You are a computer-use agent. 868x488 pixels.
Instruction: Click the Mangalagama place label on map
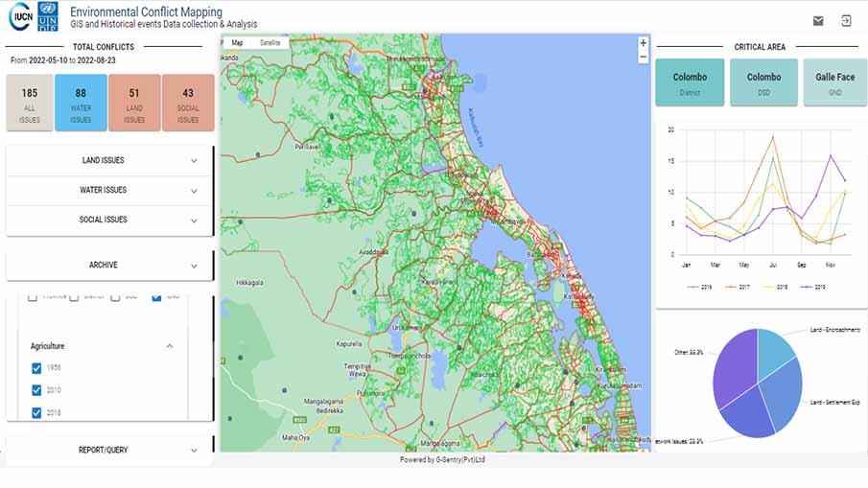click(323, 401)
